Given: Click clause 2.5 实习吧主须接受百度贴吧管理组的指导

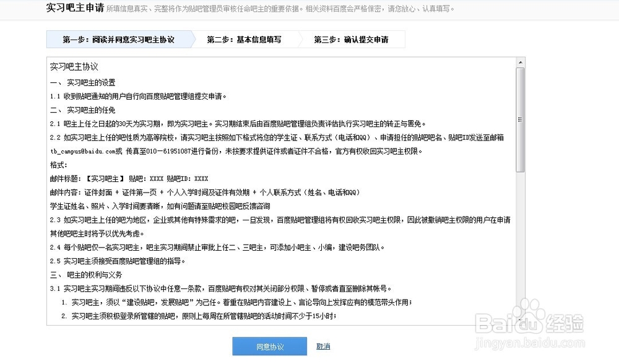Looking at the screenshot, I should coord(118,261).
